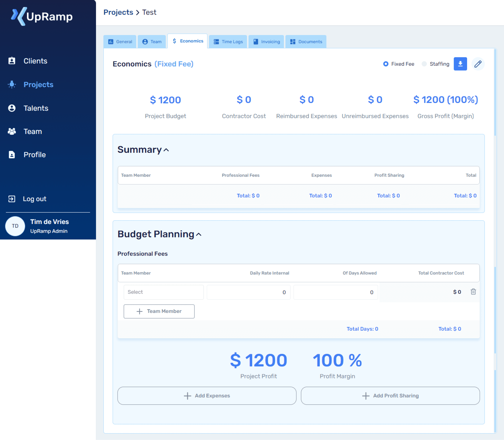Select the Staffing radio button
This screenshot has height=440, width=504.
pyautogui.click(x=424, y=64)
